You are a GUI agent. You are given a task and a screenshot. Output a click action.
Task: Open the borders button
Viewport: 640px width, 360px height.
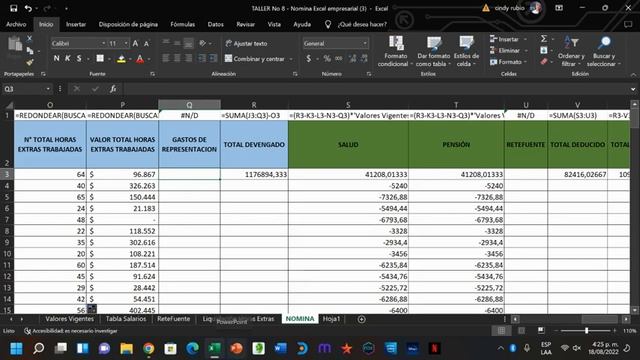[x=100, y=59]
